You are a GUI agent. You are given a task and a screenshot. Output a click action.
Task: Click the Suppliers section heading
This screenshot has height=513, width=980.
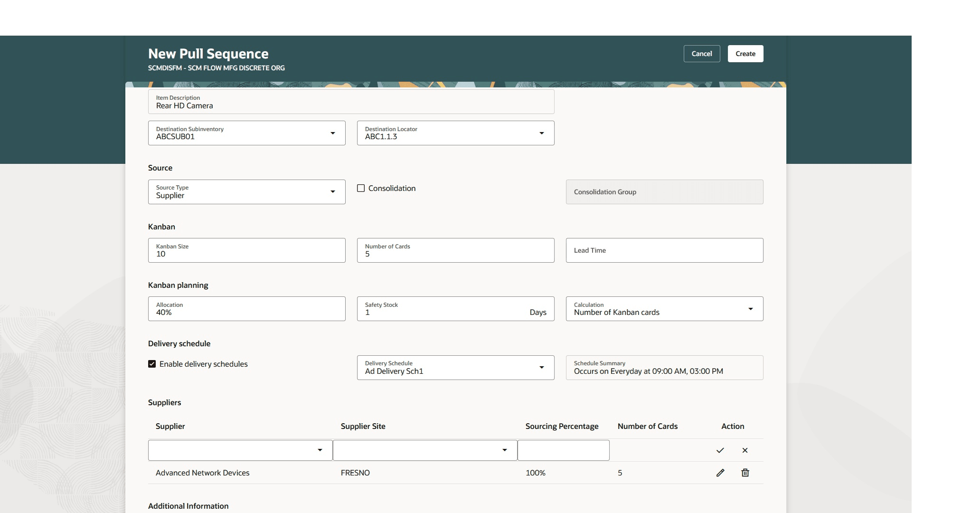[165, 402]
